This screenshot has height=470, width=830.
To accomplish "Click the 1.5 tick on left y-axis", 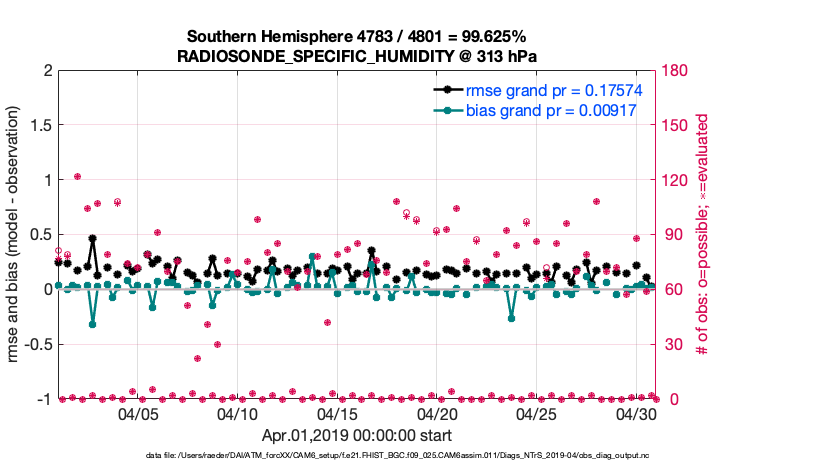I will pyautogui.click(x=39, y=126).
